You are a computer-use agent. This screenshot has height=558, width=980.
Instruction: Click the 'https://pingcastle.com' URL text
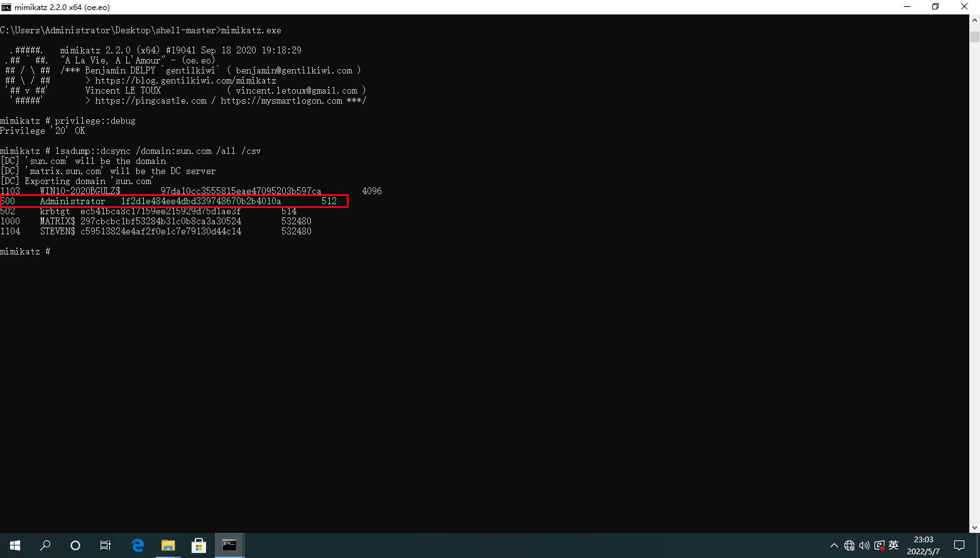pyautogui.click(x=151, y=101)
